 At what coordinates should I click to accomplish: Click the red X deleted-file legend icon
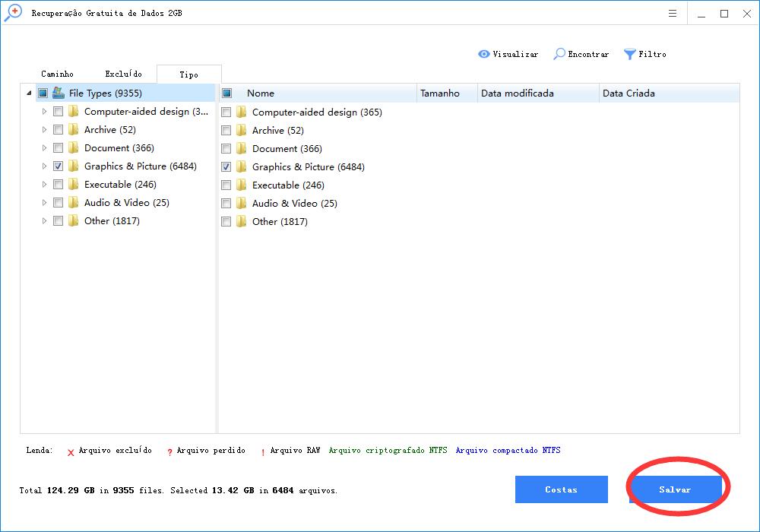[x=71, y=452]
